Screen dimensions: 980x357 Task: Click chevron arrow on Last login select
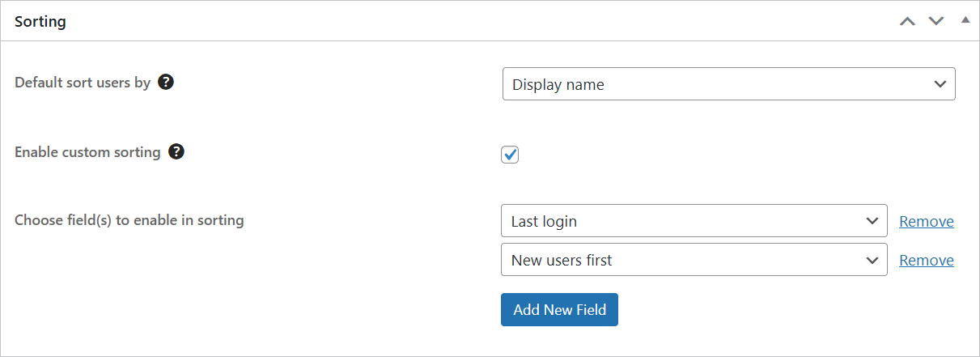[872, 221]
